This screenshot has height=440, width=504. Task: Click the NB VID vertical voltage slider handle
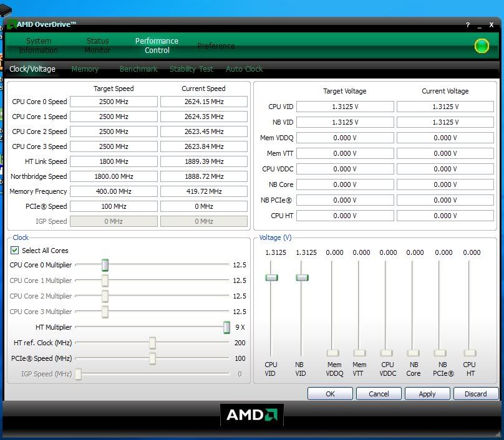pos(302,277)
